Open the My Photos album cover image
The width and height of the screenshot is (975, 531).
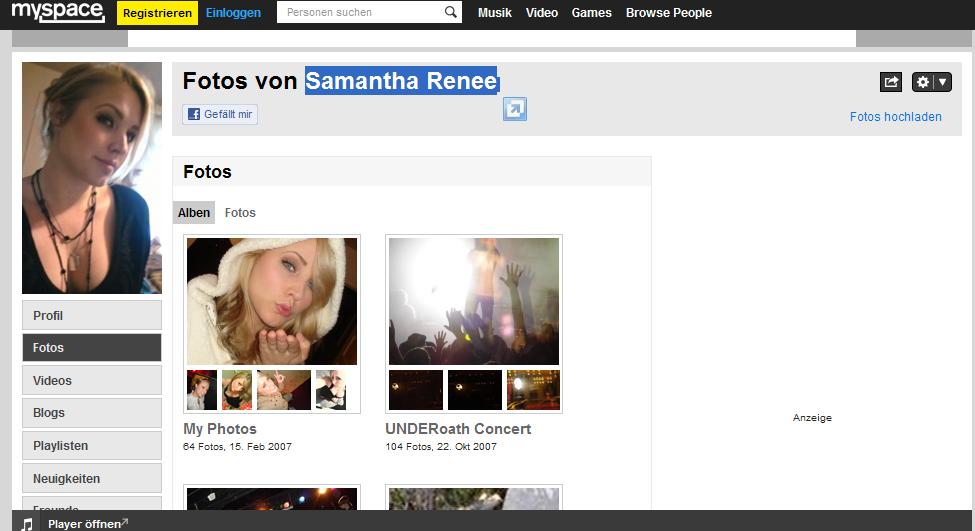(x=272, y=301)
